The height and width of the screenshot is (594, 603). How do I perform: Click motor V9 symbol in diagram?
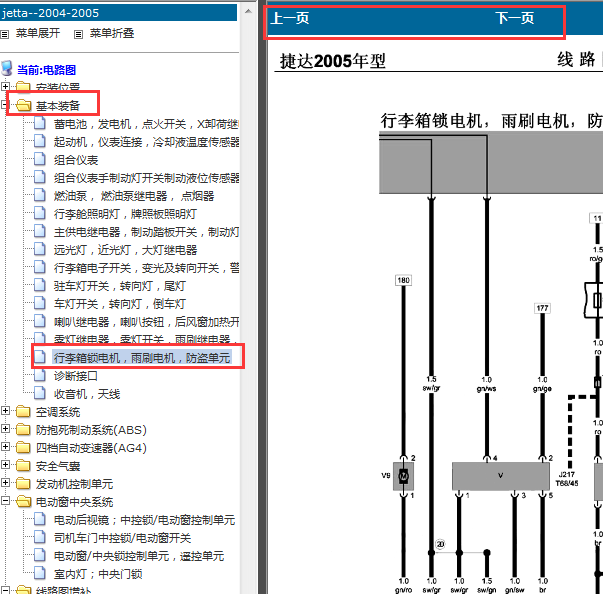(403, 476)
